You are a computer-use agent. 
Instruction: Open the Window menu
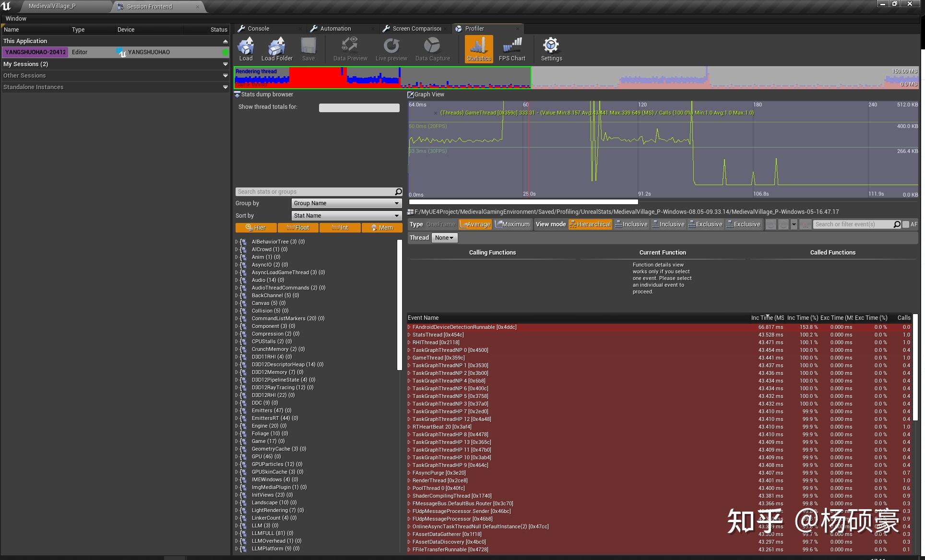click(16, 19)
